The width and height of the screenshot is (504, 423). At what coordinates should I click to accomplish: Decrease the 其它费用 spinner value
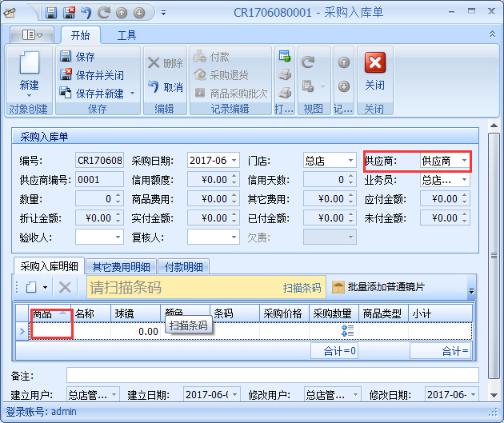tap(350, 202)
